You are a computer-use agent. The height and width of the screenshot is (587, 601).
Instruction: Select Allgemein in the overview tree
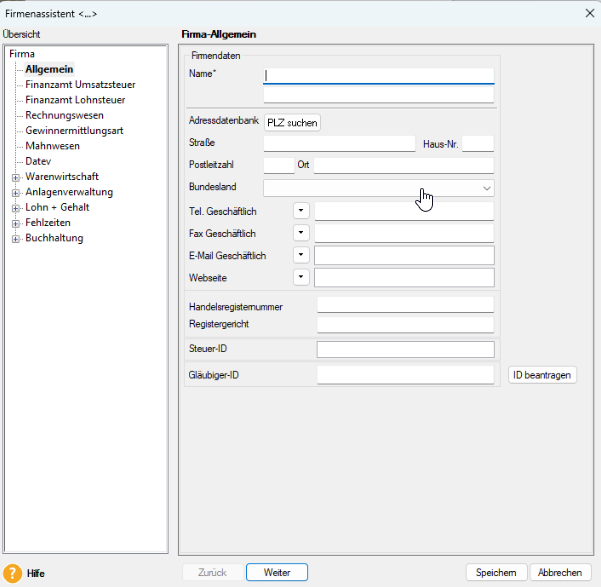(x=49, y=69)
